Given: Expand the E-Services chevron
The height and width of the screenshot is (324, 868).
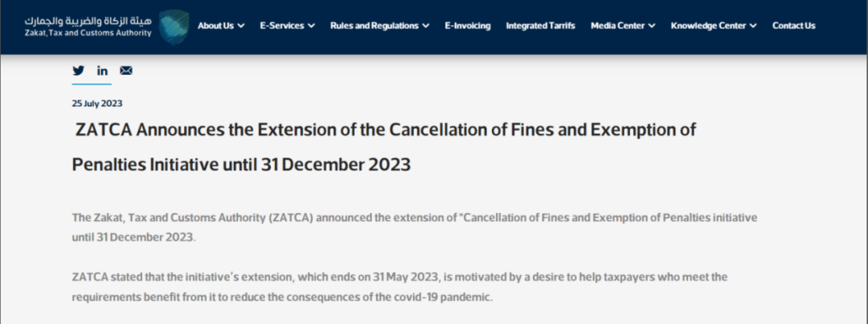Looking at the screenshot, I should [311, 26].
